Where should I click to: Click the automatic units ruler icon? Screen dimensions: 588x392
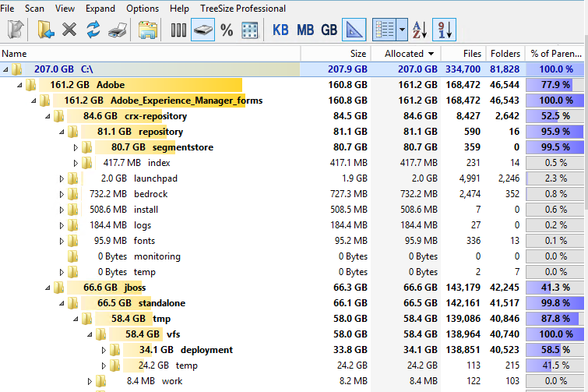[354, 30]
